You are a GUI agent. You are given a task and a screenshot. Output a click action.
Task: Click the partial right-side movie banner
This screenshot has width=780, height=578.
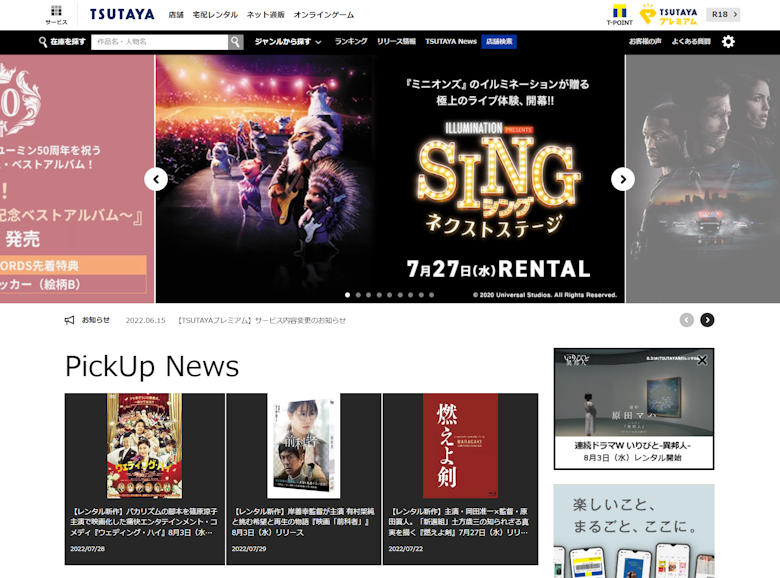point(702,179)
